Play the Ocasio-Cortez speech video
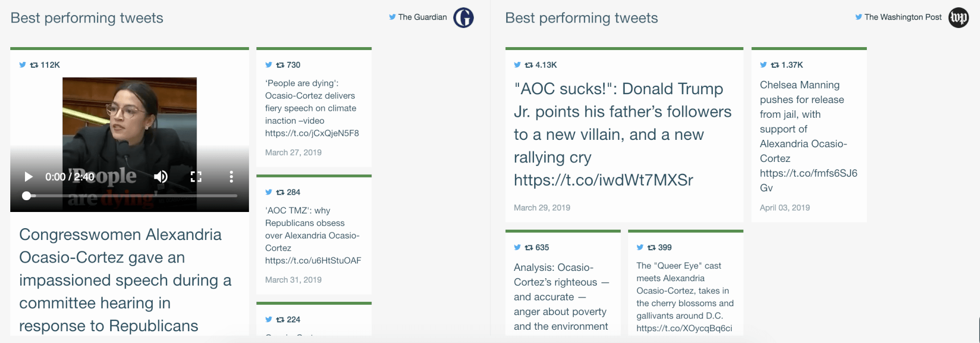 28,177
